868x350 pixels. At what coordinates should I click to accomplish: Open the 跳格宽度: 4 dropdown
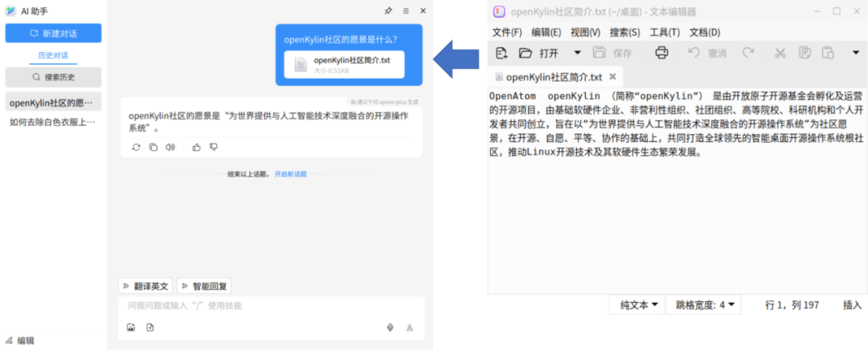705,305
